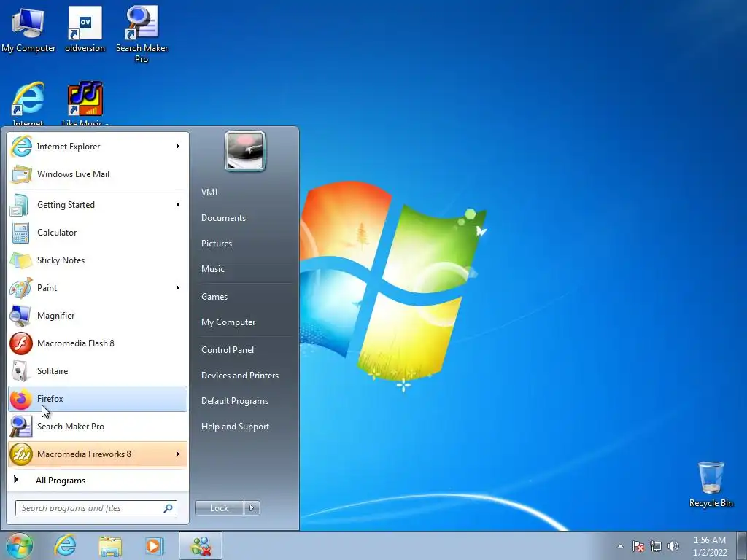The width and height of the screenshot is (747, 560).
Task: Launch Macromedia Fireworks 8 icon
Action: (x=21, y=454)
